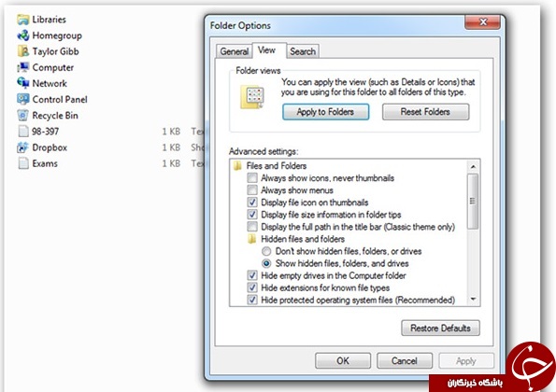Uncheck Hide extensions for known file types
Screen dimensions: 556x392
[x=252, y=287]
